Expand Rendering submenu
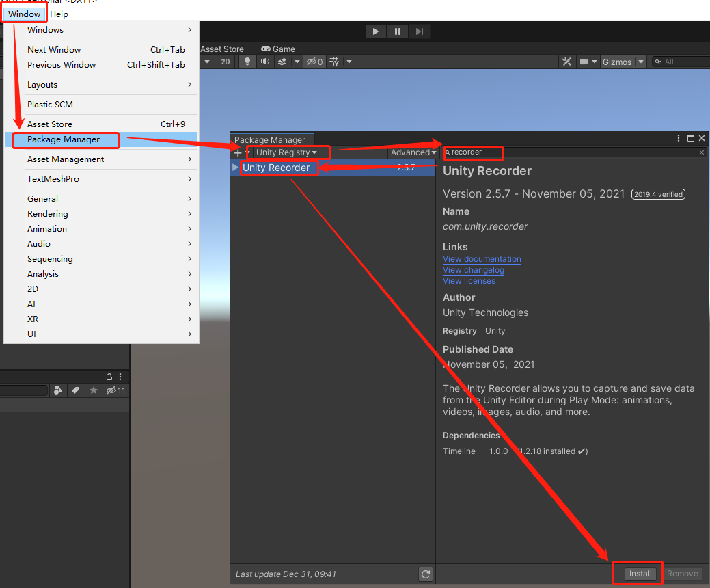Image resolution: width=710 pixels, height=588 pixels. coord(101,214)
